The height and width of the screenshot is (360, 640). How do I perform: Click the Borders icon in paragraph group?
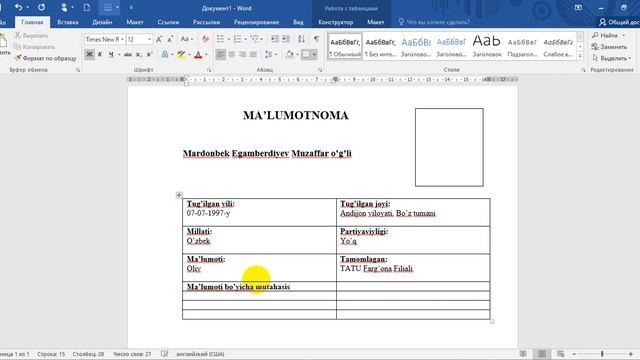tap(306, 54)
